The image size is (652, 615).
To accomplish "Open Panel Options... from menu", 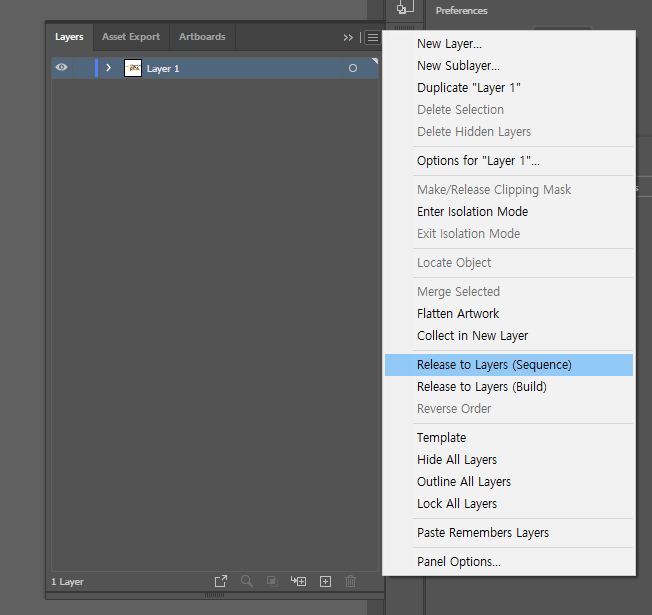I will 509,562.
